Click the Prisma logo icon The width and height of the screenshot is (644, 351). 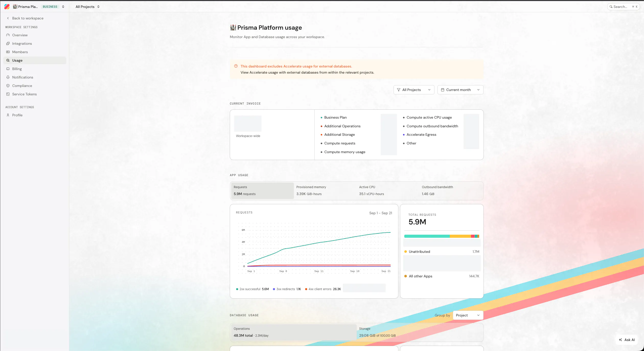(x=7, y=7)
